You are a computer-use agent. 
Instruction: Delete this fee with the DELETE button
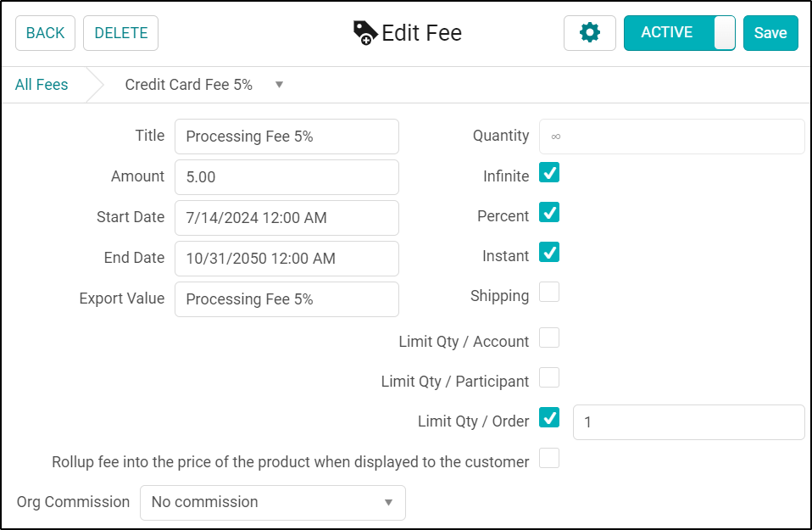tap(120, 32)
